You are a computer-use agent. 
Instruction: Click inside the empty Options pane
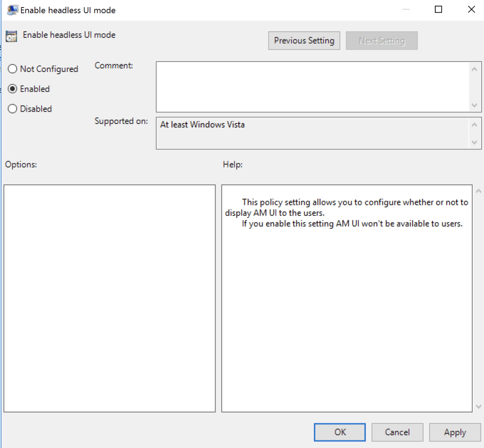click(109, 298)
